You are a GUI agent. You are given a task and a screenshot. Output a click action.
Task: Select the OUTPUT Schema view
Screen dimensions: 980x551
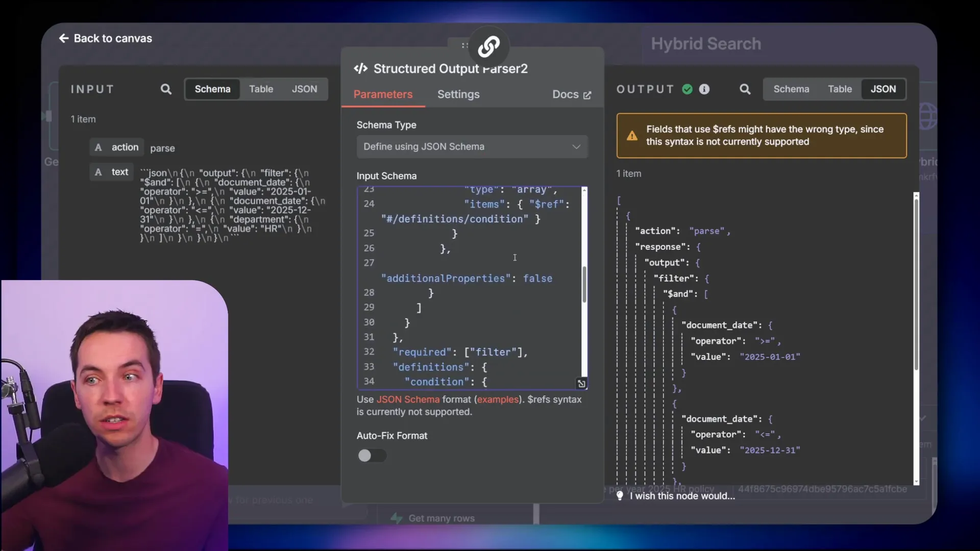point(791,89)
